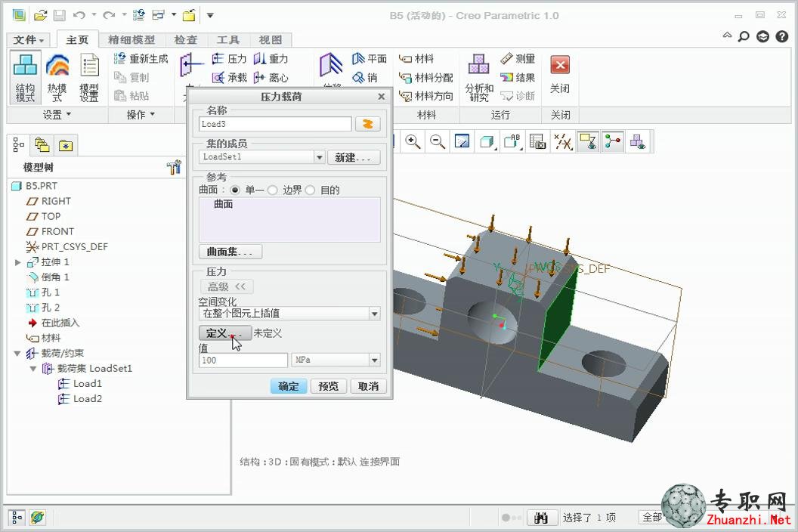Close the Pressure Load (压力载荷) dialog
Screen dimensions: 798x532
pyautogui.click(x=382, y=96)
